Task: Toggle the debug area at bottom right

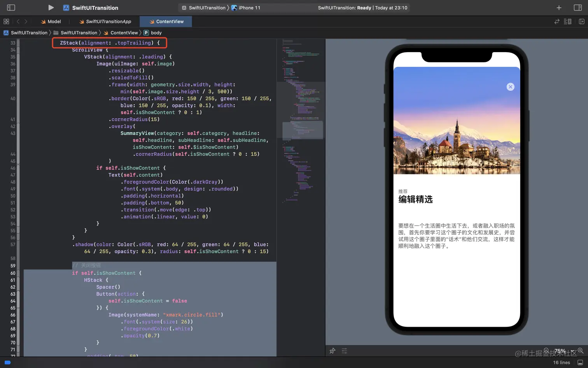Action: tap(580, 363)
